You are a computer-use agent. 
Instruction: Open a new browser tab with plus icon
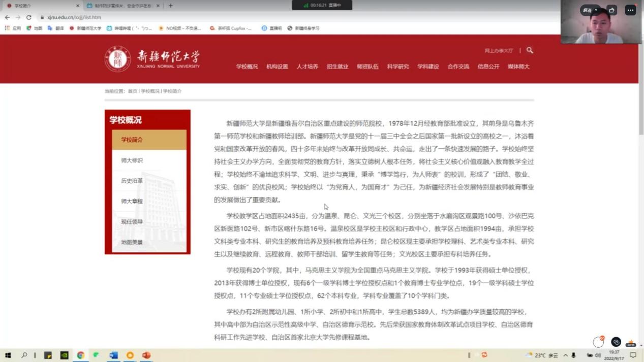click(171, 6)
